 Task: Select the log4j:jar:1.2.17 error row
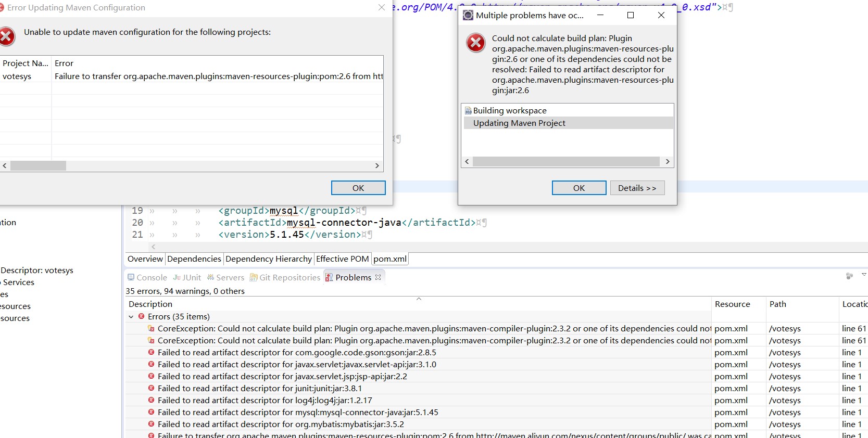(x=497, y=400)
